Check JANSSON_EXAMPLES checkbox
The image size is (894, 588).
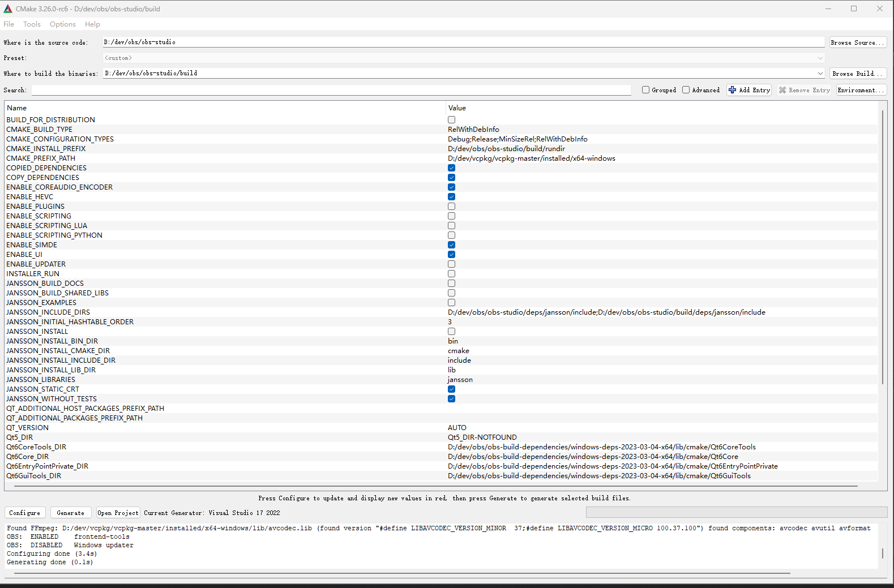(x=451, y=303)
